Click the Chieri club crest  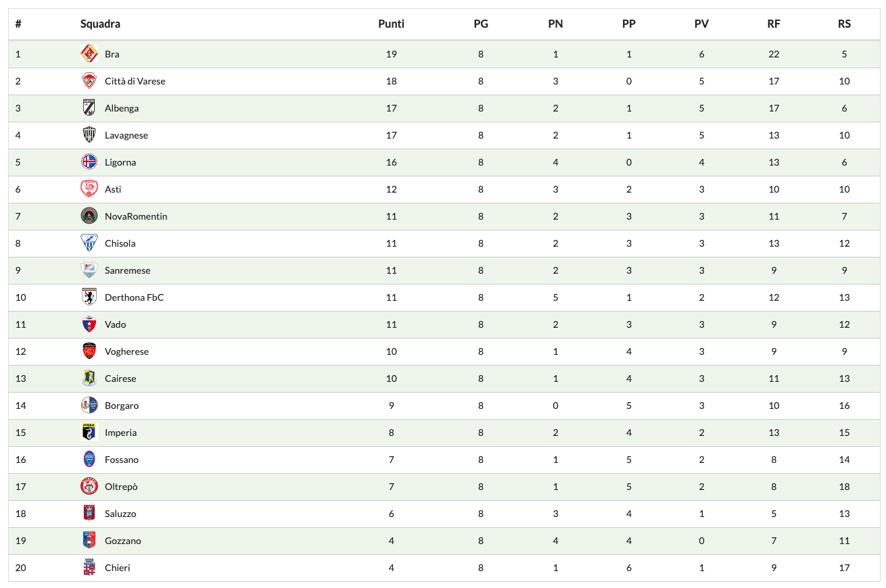pyautogui.click(x=89, y=568)
